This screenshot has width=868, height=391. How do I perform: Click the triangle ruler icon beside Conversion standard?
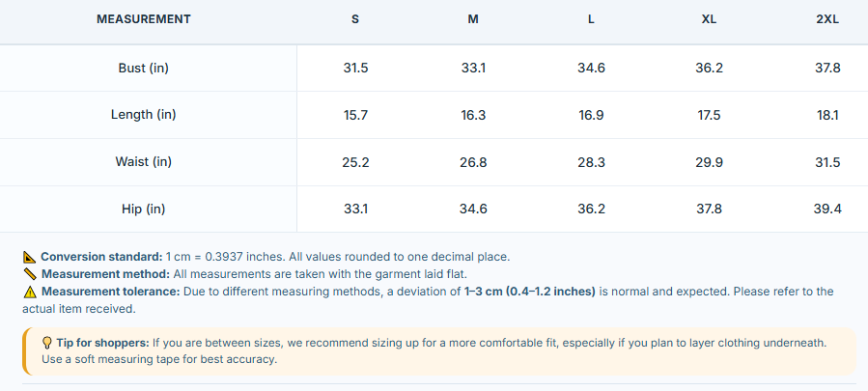coord(30,257)
